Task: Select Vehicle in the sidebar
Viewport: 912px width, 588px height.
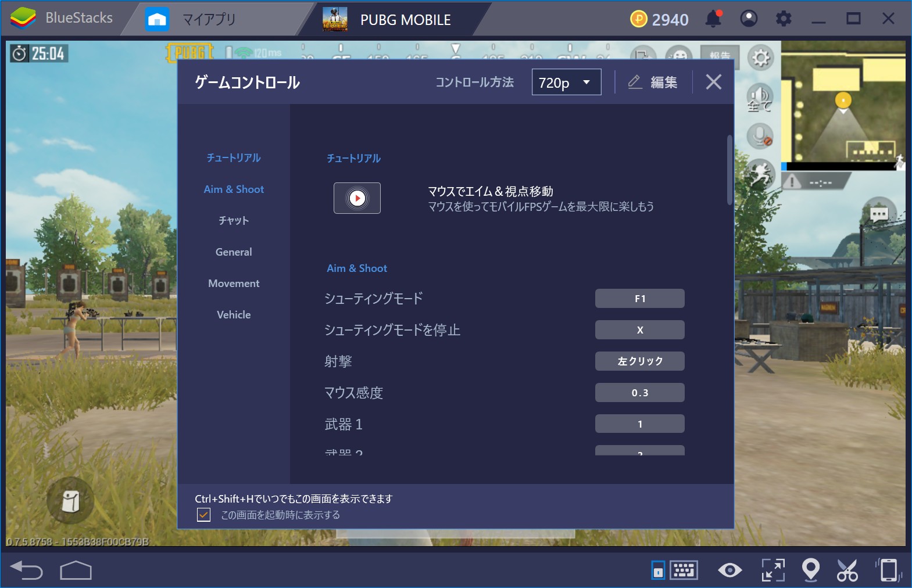Action: tap(234, 314)
